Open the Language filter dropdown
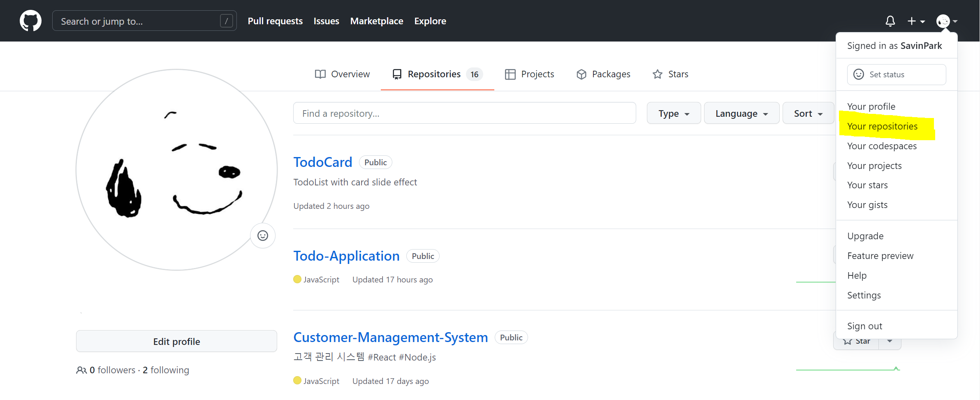This screenshot has height=400, width=980. click(x=741, y=113)
